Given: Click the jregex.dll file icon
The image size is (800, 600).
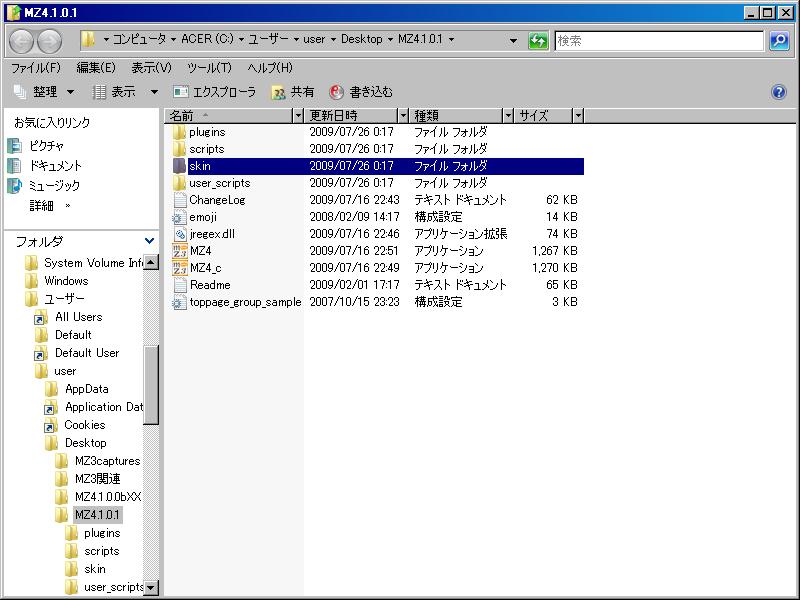Looking at the screenshot, I should (179, 234).
